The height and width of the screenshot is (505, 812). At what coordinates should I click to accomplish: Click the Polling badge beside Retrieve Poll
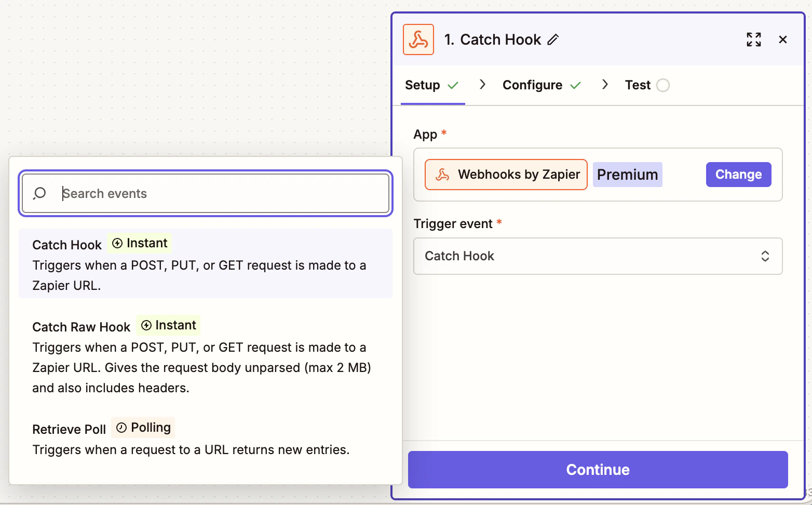(143, 428)
